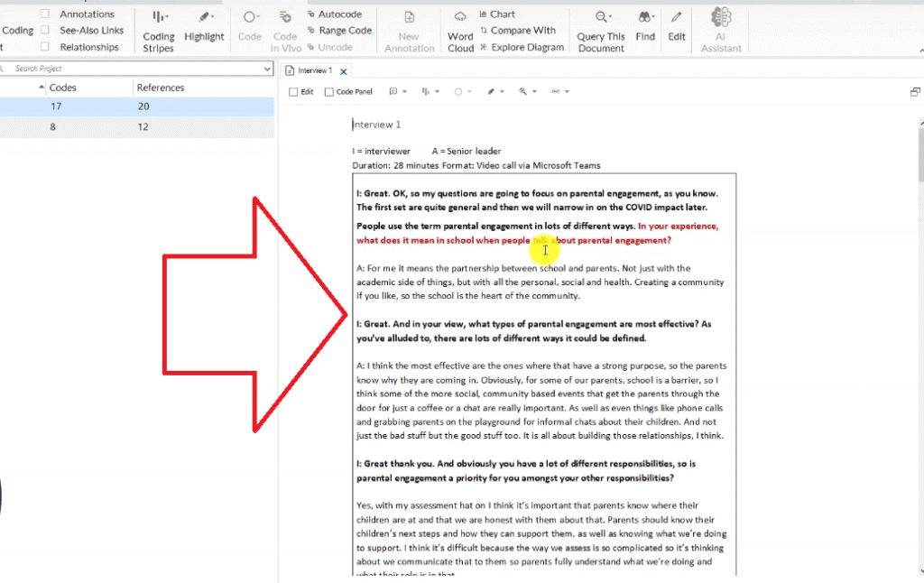Sort by the References column header
924x583 pixels.
pos(161,88)
